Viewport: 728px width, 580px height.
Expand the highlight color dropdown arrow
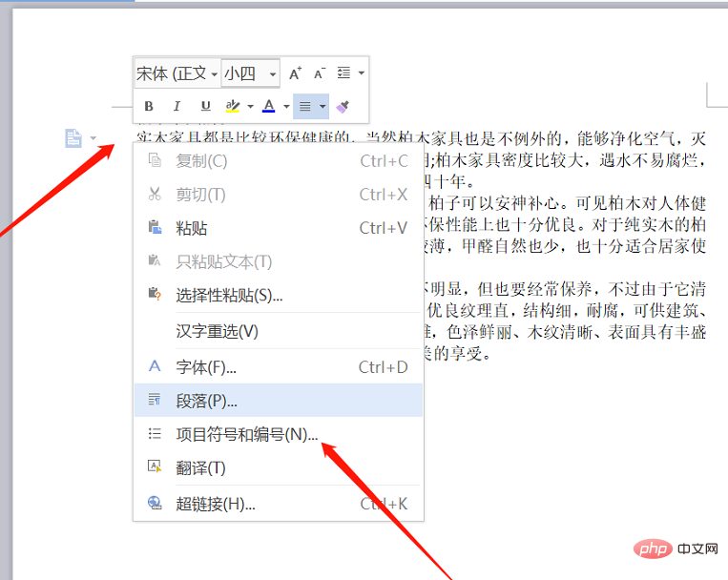250,106
